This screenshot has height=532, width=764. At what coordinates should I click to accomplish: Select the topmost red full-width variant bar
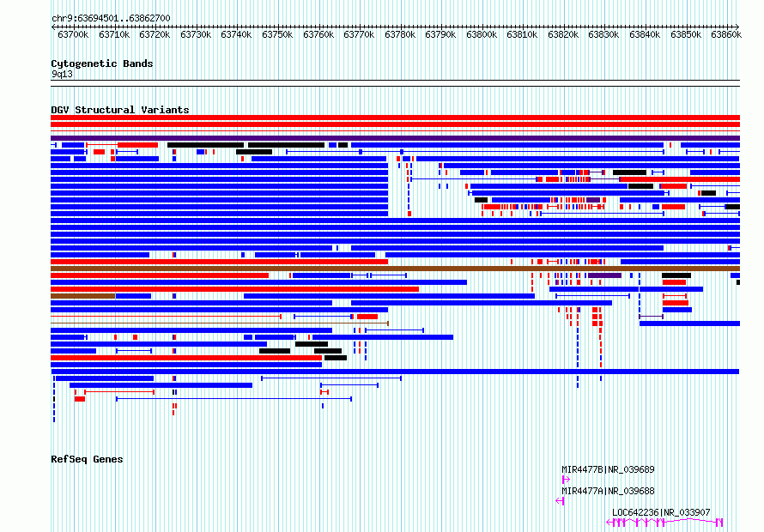pyautogui.click(x=395, y=118)
